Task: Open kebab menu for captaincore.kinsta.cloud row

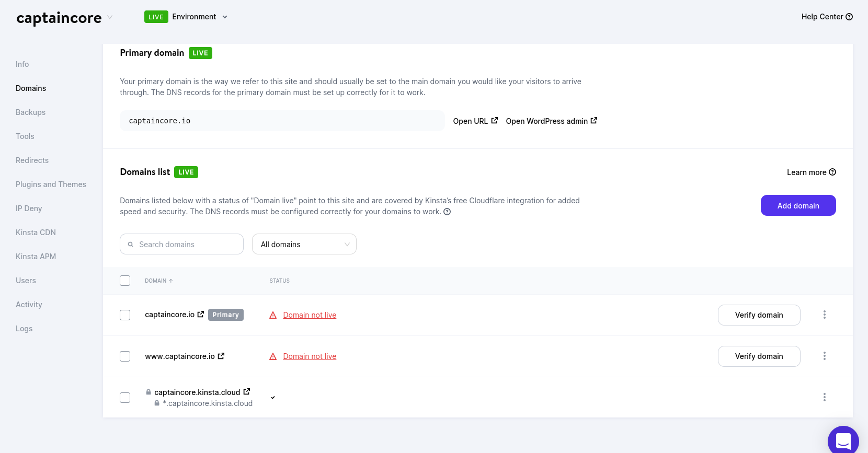Action: click(x=825, y=397)
